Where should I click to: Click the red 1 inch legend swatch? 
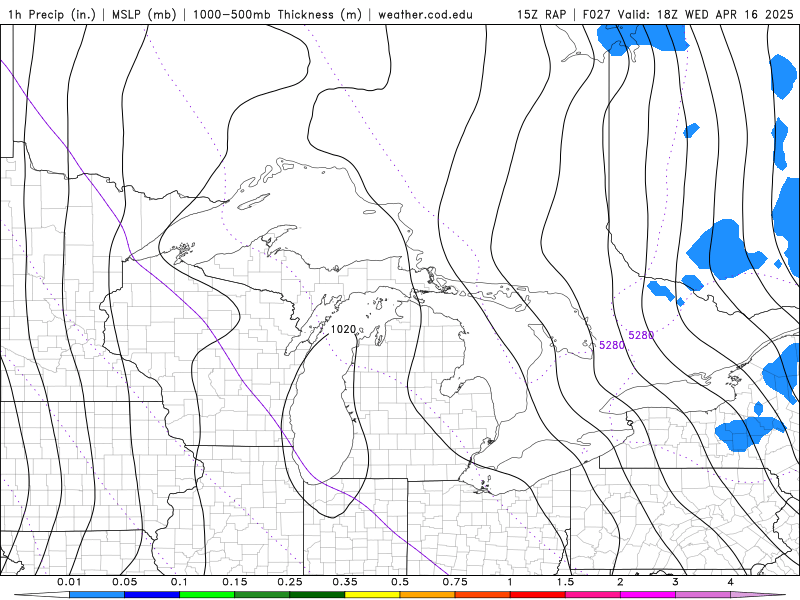pos(538,595)
